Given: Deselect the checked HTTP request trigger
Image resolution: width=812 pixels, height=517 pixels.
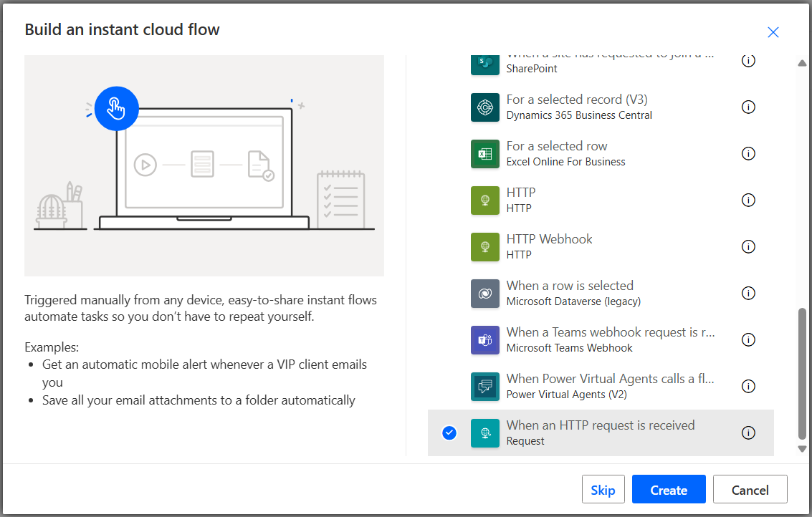Looking at the screenshot, I should 449,433.
